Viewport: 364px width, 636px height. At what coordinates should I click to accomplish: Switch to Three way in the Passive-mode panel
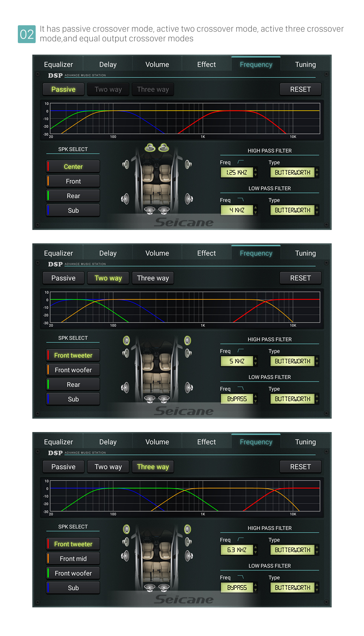(153, 90)
